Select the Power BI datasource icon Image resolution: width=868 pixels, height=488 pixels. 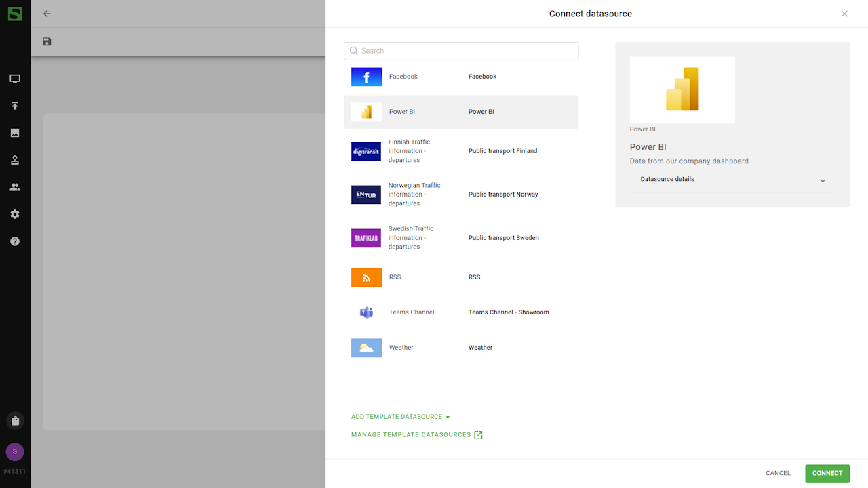click(366, 112)
